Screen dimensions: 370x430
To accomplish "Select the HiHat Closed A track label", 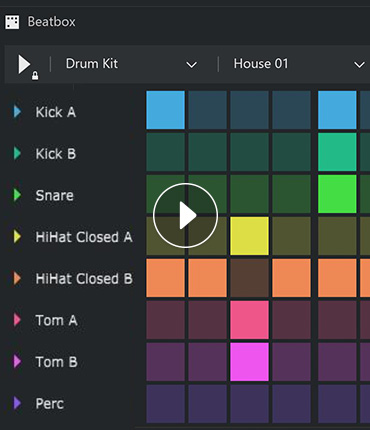I will pyautogui.click(x=84, y=237).
